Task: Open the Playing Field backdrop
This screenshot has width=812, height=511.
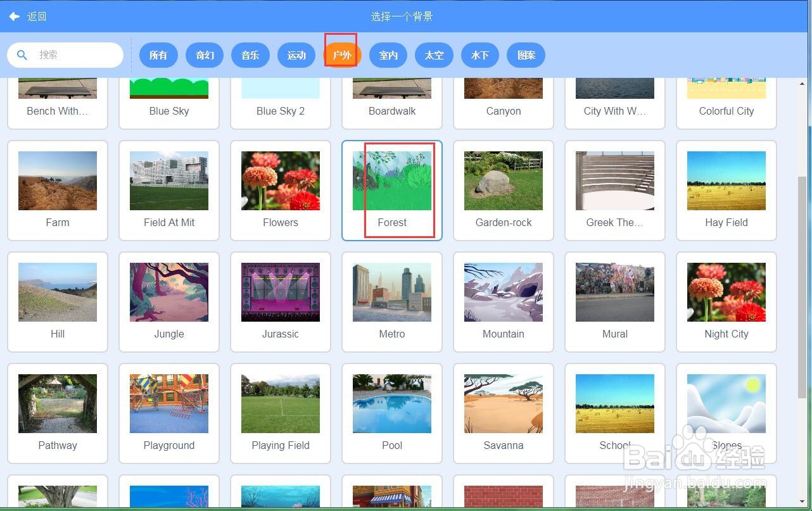Action: click(281, 413)
